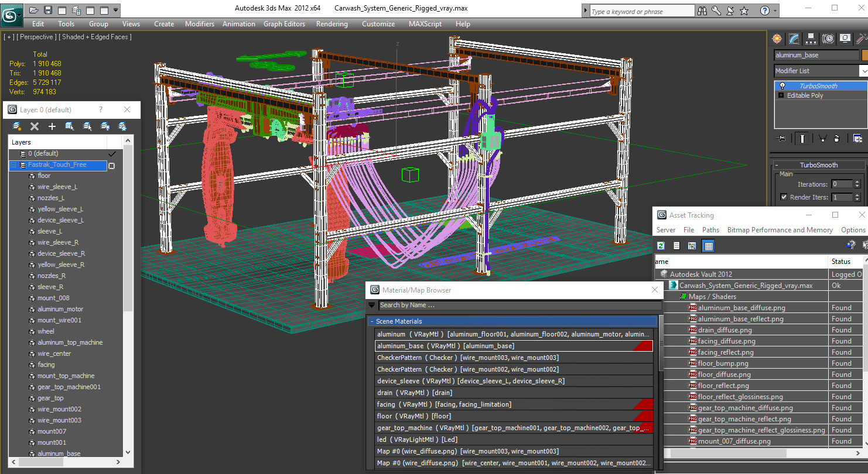Image resolution: width=868 pixels, height=474 pixels.
Task: Click the Search by Name field in Material Browser
Action: [x=520, y=305]
